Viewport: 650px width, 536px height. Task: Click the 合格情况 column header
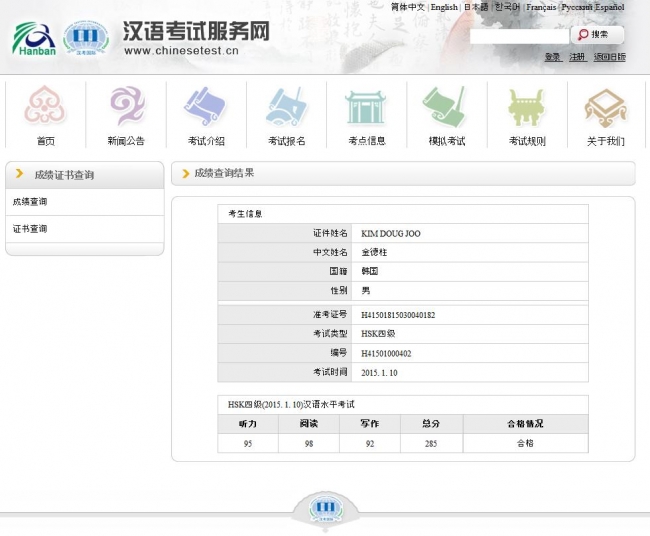click(x=525, y=424)
